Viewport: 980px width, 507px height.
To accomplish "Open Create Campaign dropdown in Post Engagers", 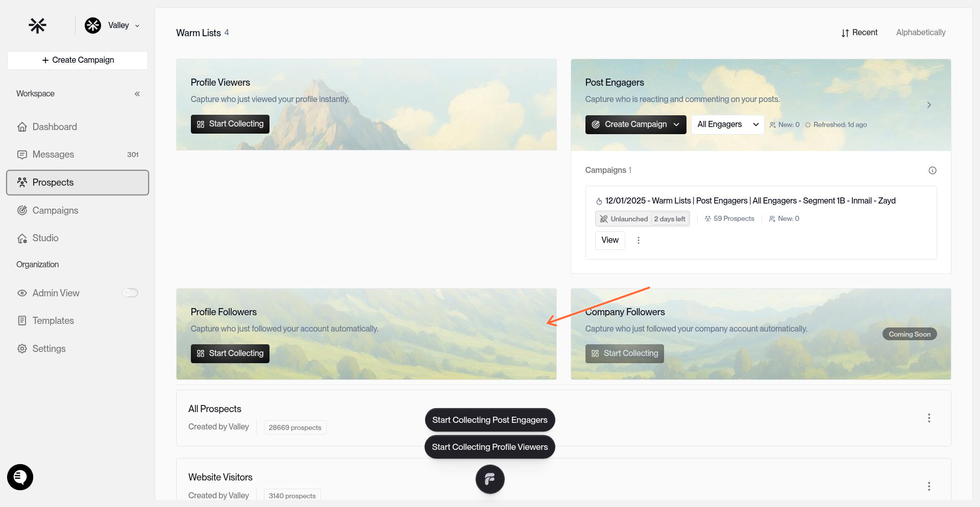I will point(635,124).
